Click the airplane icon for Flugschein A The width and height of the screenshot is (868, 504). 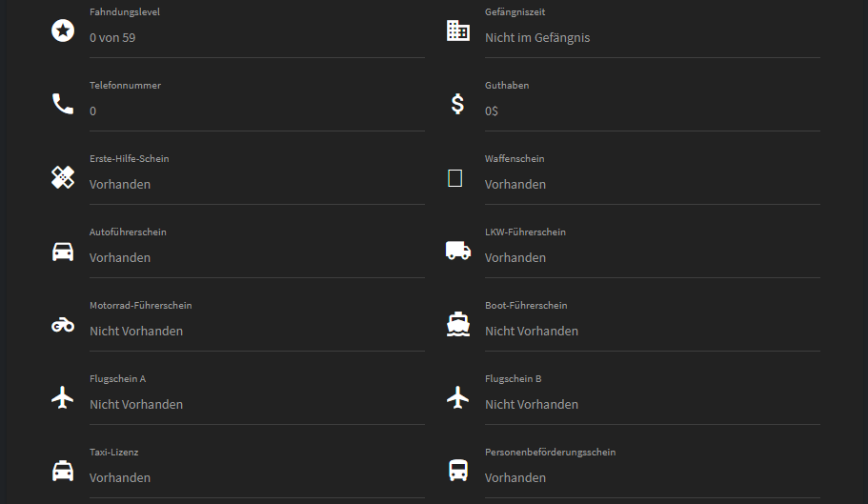pyautogui.click(x=63, y=397)
